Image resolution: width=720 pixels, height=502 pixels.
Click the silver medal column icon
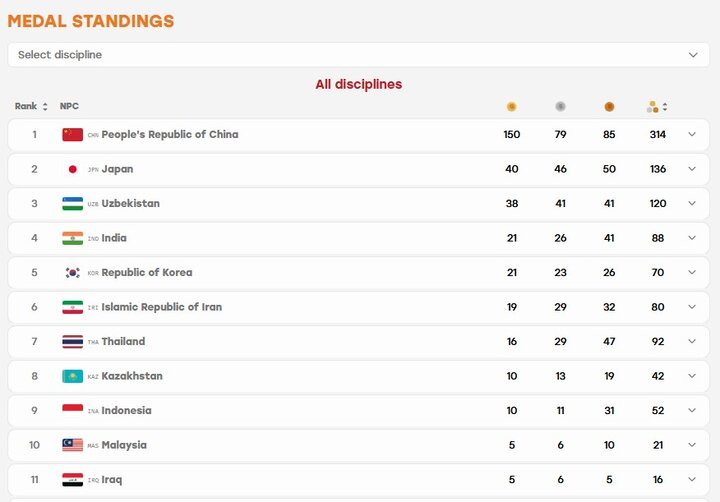(560, 107)
